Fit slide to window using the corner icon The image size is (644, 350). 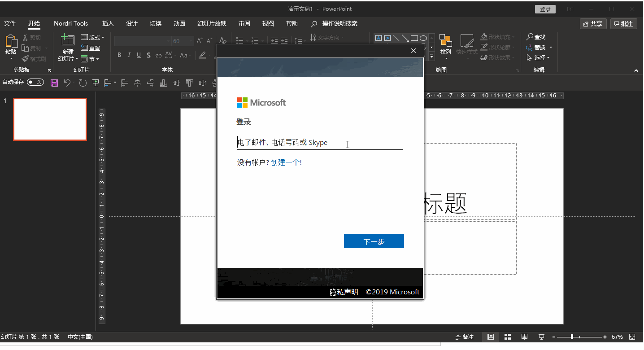click(632, 337)
